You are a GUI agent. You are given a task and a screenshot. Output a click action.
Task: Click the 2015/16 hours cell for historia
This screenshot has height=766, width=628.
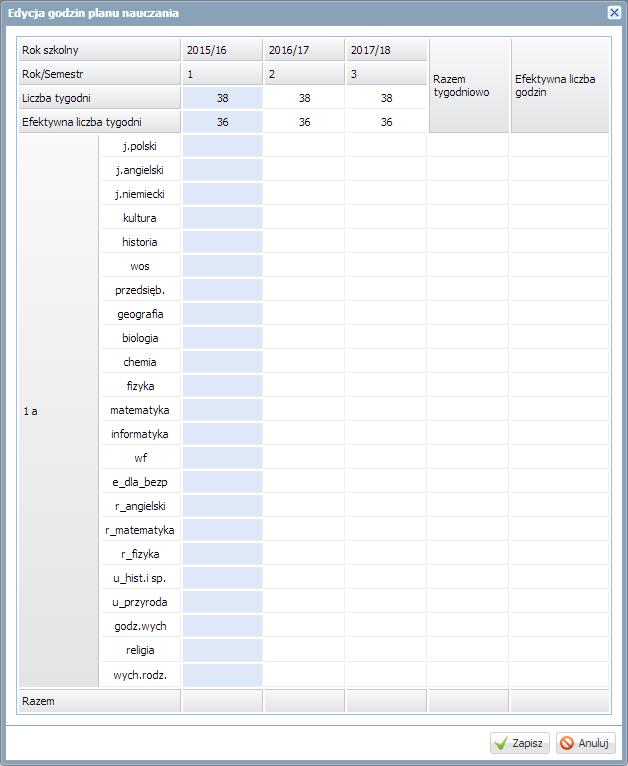[222, 241]
